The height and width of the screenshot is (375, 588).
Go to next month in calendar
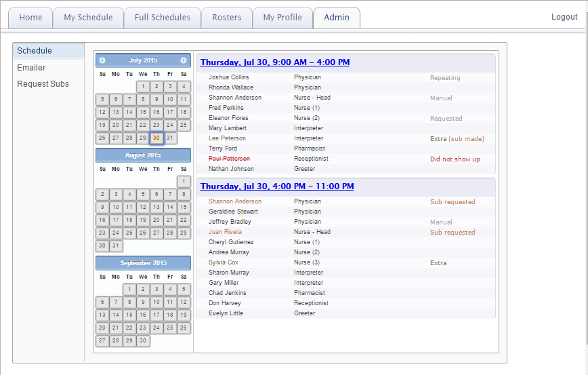click(184, 60)
